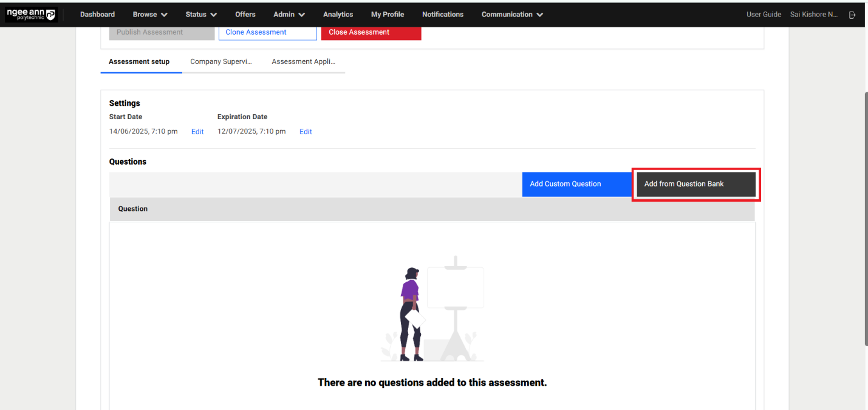Open the User Guide
Screen dimensions: 868x410
coord(764,14)
